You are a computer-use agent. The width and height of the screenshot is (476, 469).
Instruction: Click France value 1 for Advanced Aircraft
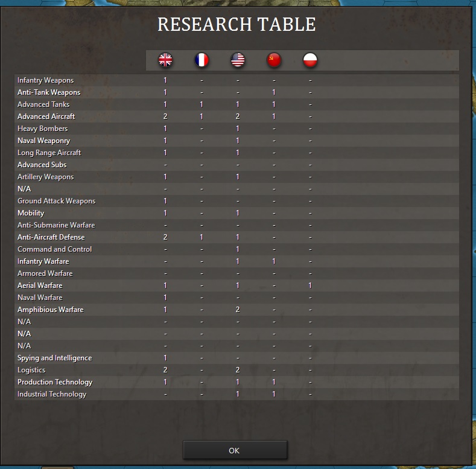pos(202,116)
